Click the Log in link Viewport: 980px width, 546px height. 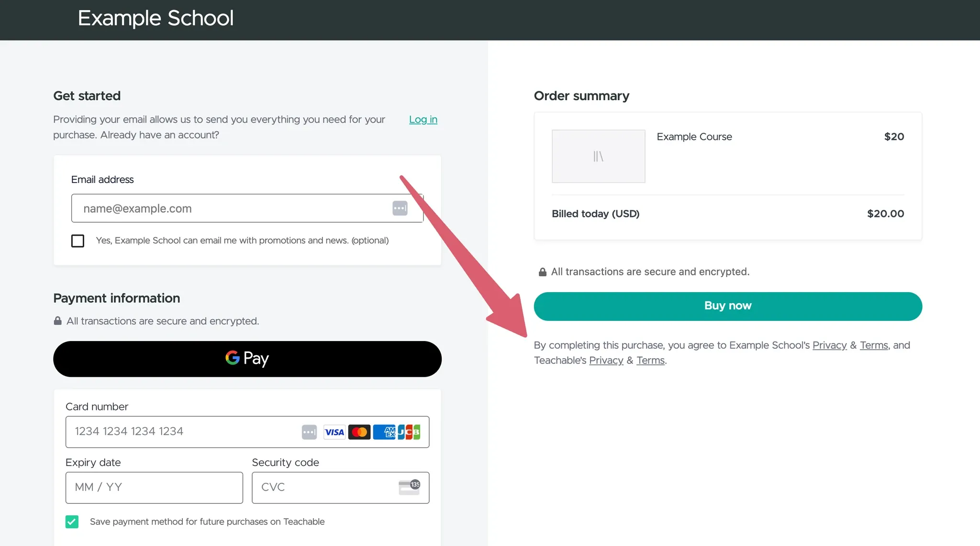[423, 120]
